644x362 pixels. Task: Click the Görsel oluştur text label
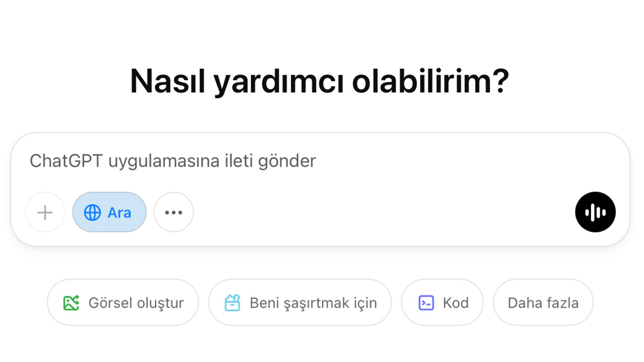pyautogui.click(x=136, y=303)
